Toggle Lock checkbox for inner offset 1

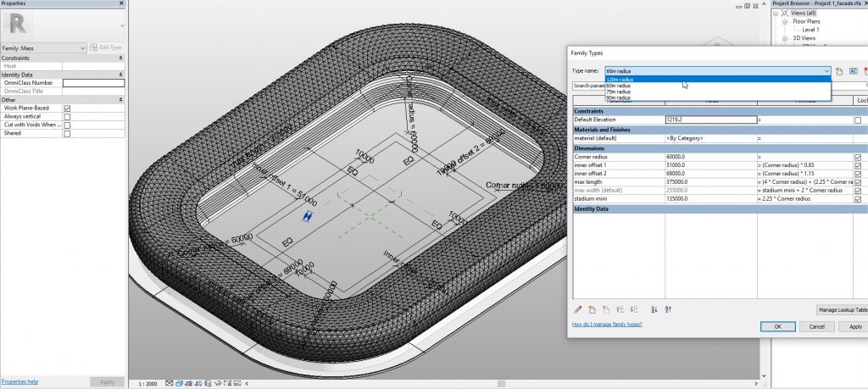[x=858, y=165]
